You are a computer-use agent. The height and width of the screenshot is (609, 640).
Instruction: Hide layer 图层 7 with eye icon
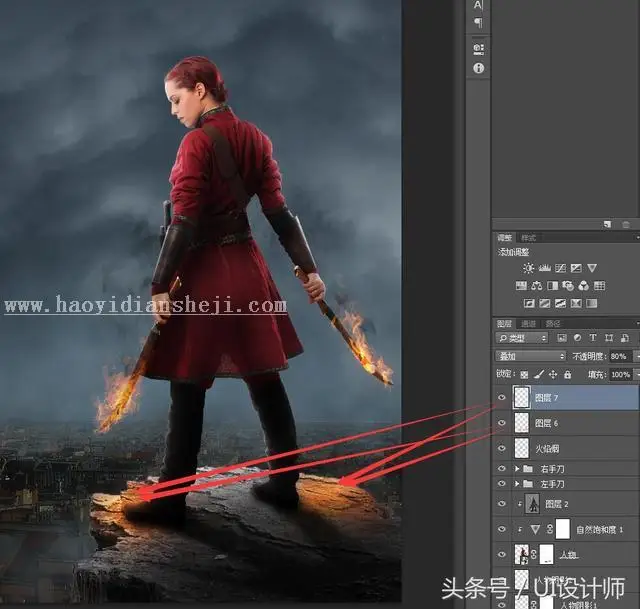pos(502,397)
